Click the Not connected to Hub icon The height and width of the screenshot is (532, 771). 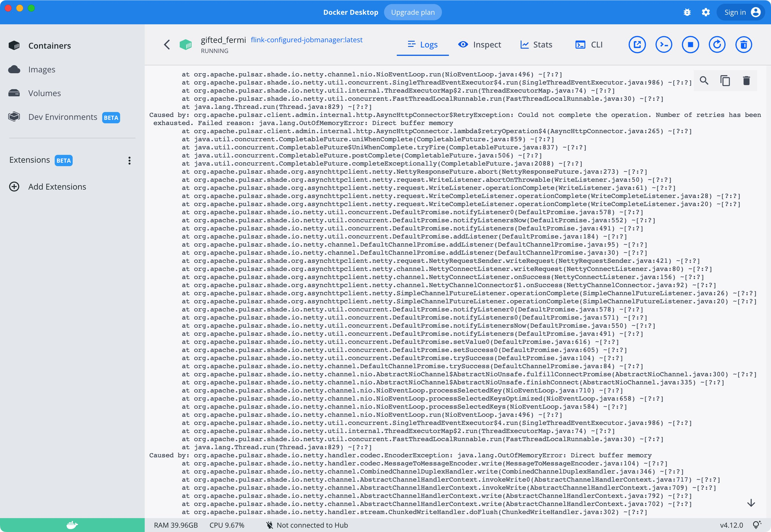[x=269, y=525]
